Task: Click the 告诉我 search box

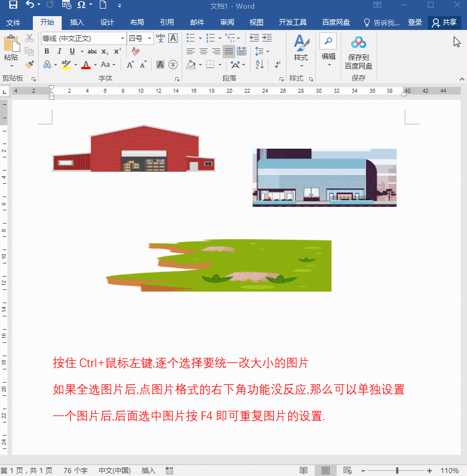Action: coord(382,22)
